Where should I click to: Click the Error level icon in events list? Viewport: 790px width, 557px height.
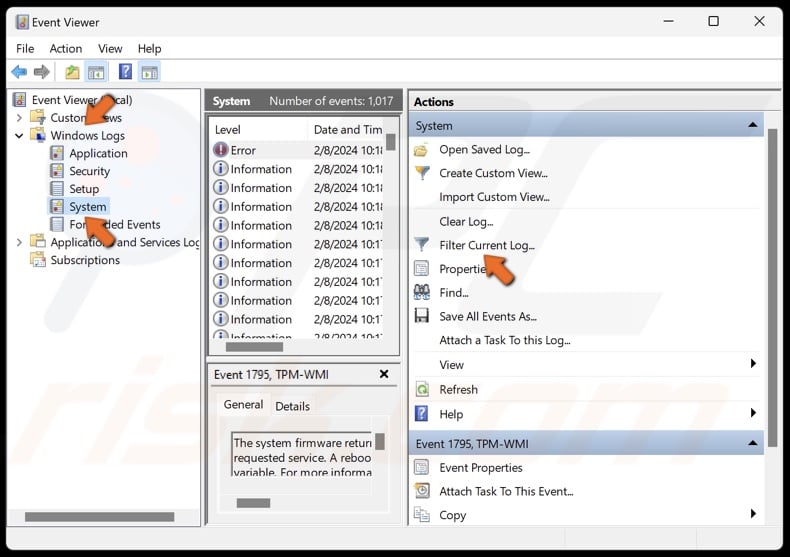[220, 150]
